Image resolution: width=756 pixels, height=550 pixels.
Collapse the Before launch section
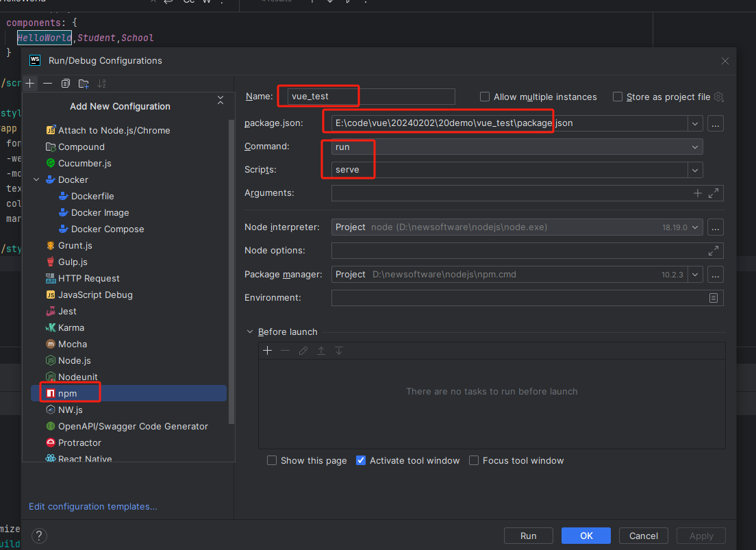pyautogui.click(x=250, y=332)
